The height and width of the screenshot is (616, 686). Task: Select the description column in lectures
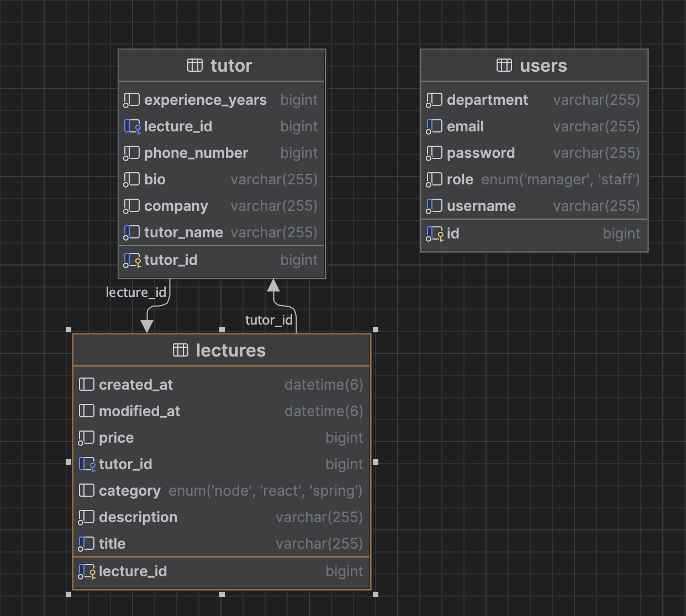click(222, 517)
